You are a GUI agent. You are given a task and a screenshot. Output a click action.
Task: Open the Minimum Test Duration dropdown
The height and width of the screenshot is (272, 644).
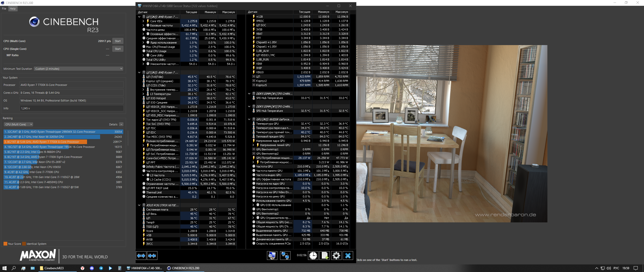tap(78, 69)
